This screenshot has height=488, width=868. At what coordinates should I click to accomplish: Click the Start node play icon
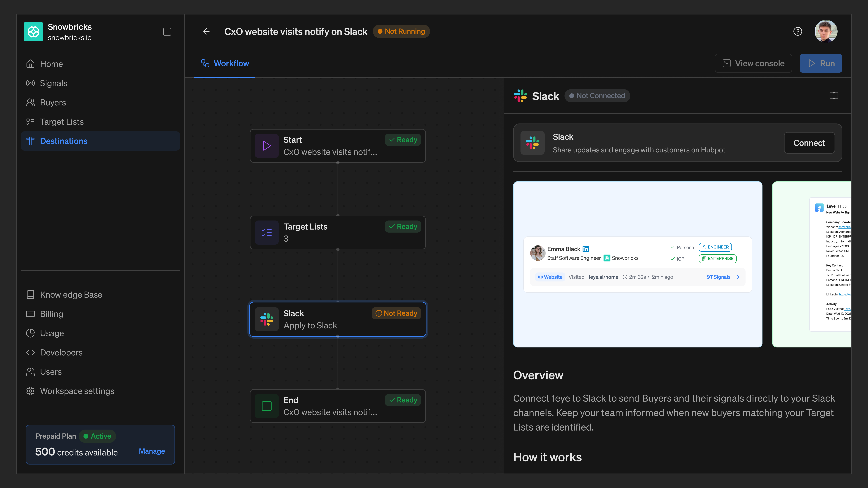[x=267, y=146]
